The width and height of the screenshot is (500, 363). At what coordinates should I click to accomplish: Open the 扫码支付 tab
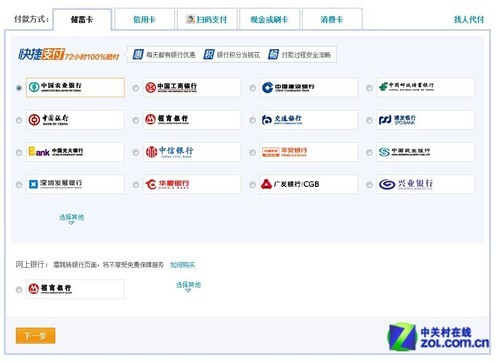click(207, 19)
